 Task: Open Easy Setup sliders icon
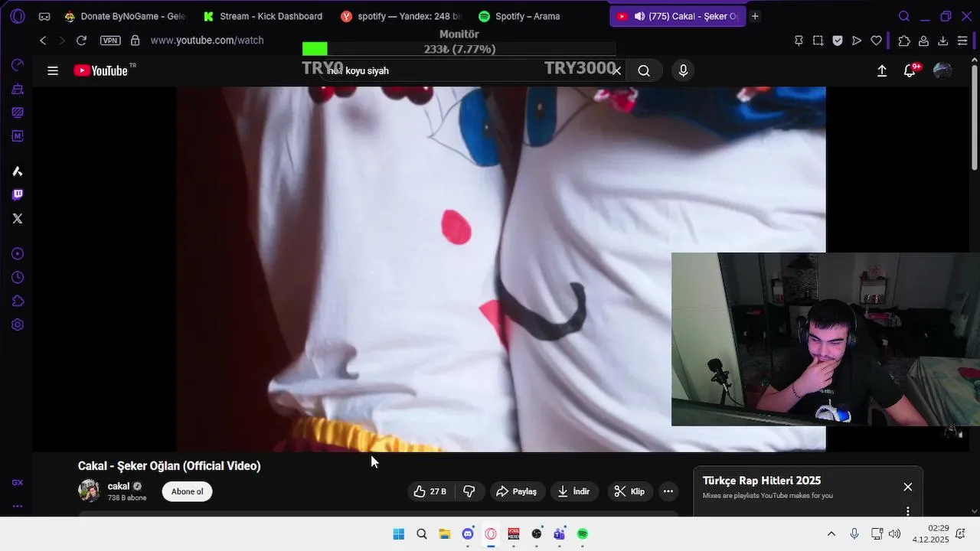pyautogui.click(x=962, y=41)
